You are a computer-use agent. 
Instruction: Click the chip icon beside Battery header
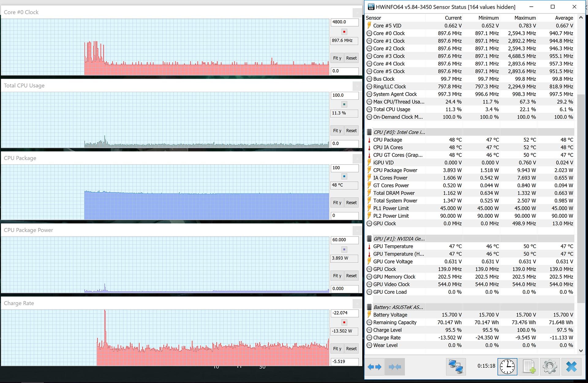click(369, 307)
